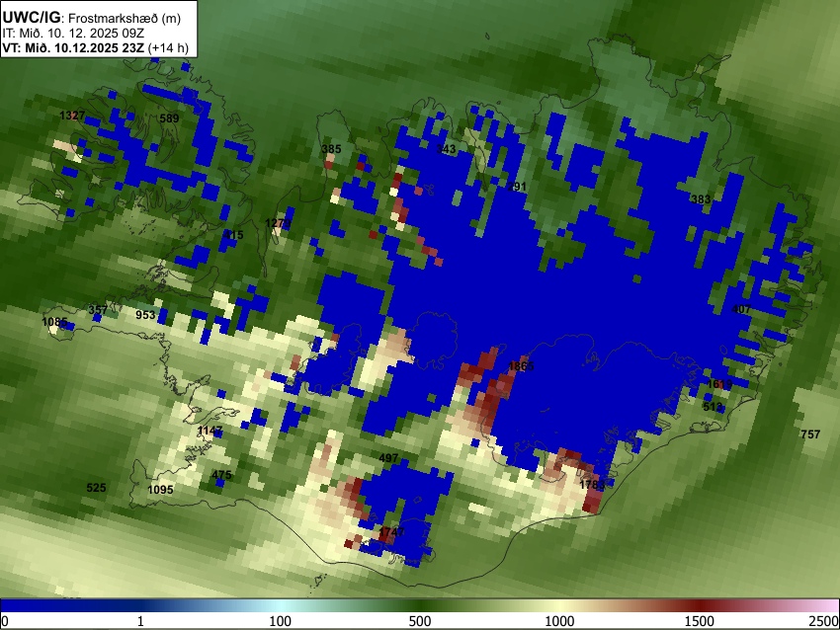The width and height of the screenshot is (840, 630).
Task: Pick the 475 label
Action: click(221, 475)
